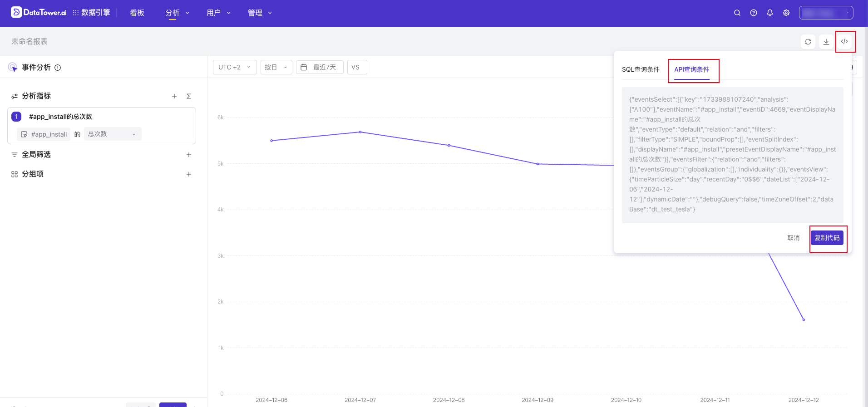
Task: Switch to API查询条件 tab
Action: tap(692, 69)
